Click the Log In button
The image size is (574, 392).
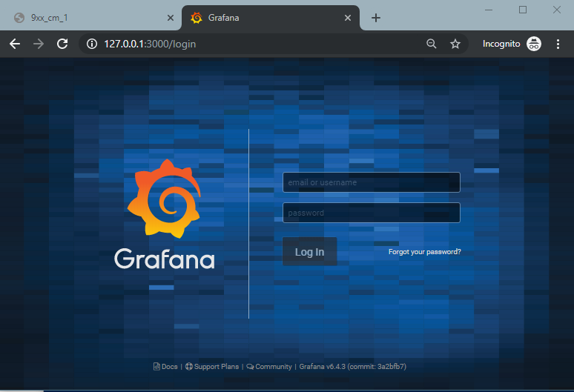310,252
